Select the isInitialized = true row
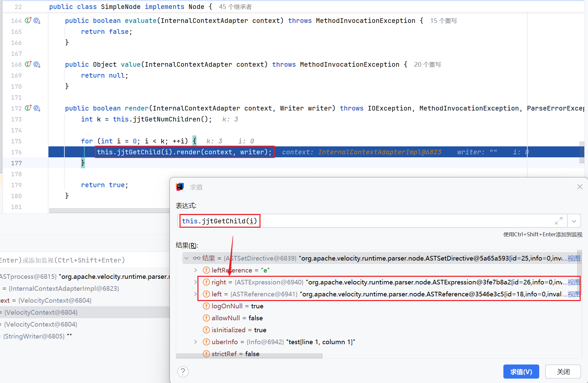 pyautogui.click(x=378, y=330)
